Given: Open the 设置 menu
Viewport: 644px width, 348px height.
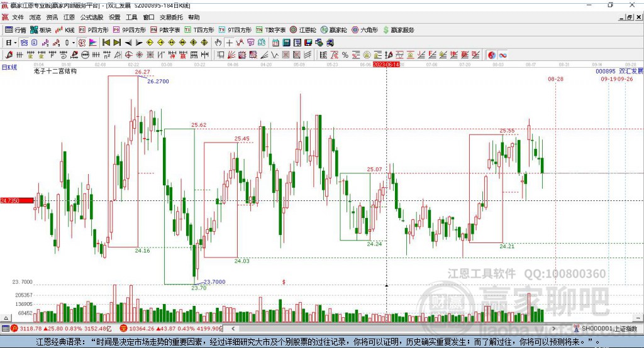Looking at the screenshot, I should pyautogui.click(x=114, y=17).
